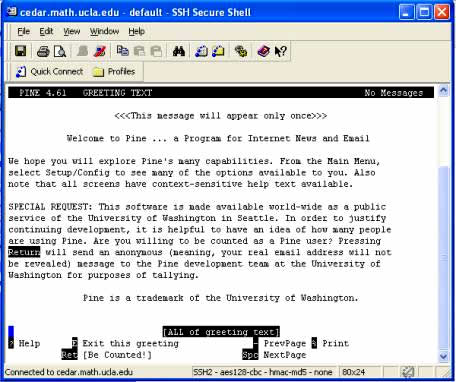Open the Window menu
Viewport: 456px width, 382px height.
pos(104,31)
